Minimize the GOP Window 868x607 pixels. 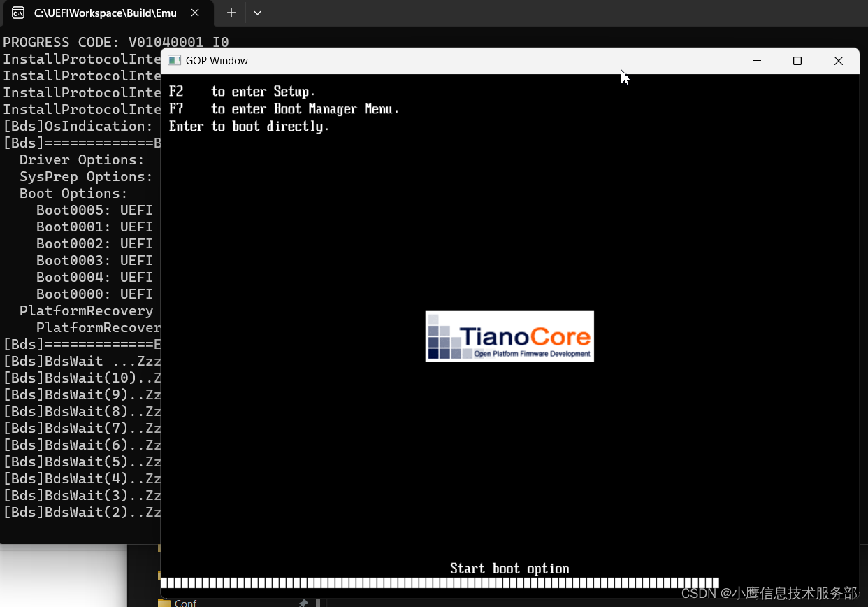[757, 61]
